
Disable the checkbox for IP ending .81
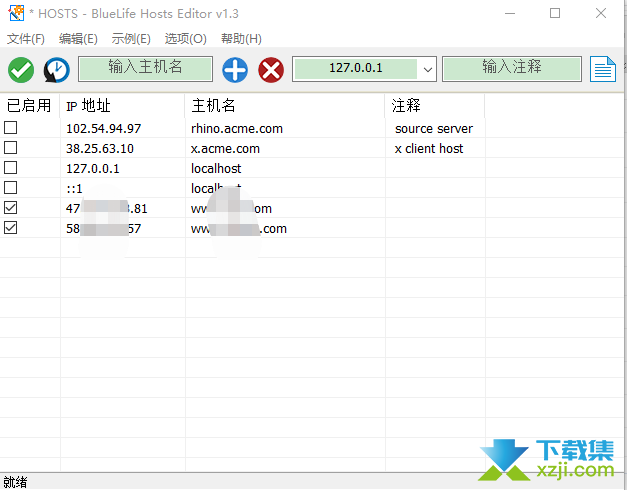(x=10, y=208)
